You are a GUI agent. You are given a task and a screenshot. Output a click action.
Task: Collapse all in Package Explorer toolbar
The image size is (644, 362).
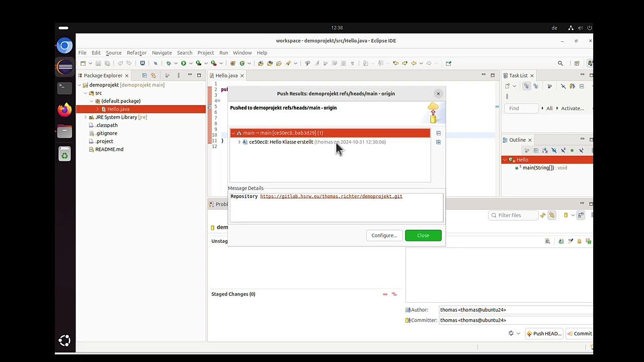click(x=144, y=75)
